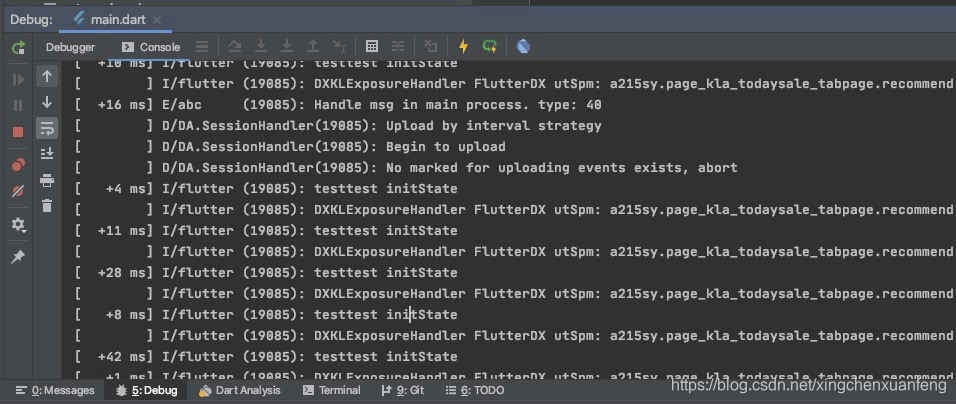Rerun main.dart using the green rerun icon

coord(18,47)
